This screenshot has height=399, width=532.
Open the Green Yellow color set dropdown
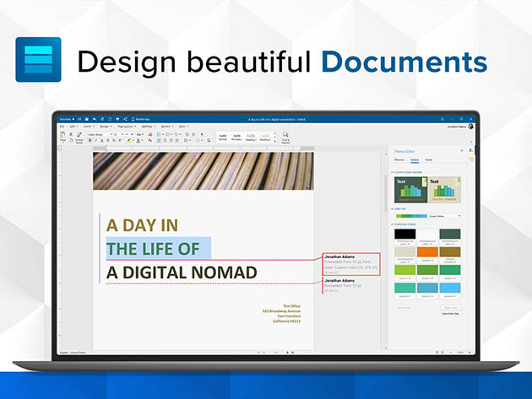point(444,216)
